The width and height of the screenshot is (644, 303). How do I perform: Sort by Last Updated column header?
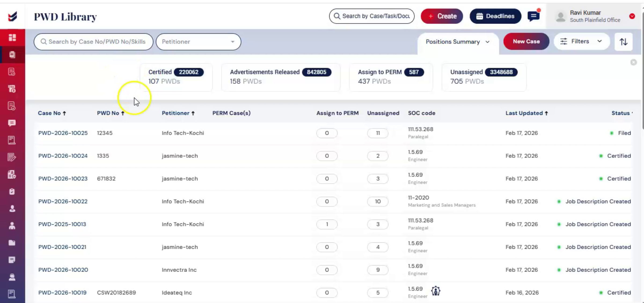[x=527, y=113]
